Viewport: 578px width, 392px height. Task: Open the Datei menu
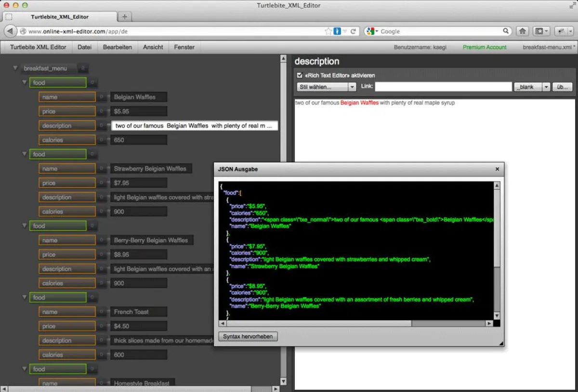84,47
